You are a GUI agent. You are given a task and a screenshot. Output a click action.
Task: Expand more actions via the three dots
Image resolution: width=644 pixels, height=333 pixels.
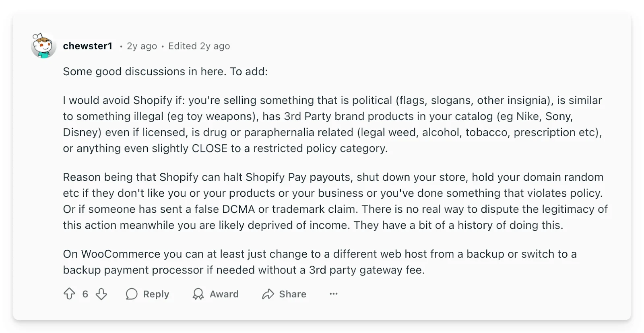point(333,294)
